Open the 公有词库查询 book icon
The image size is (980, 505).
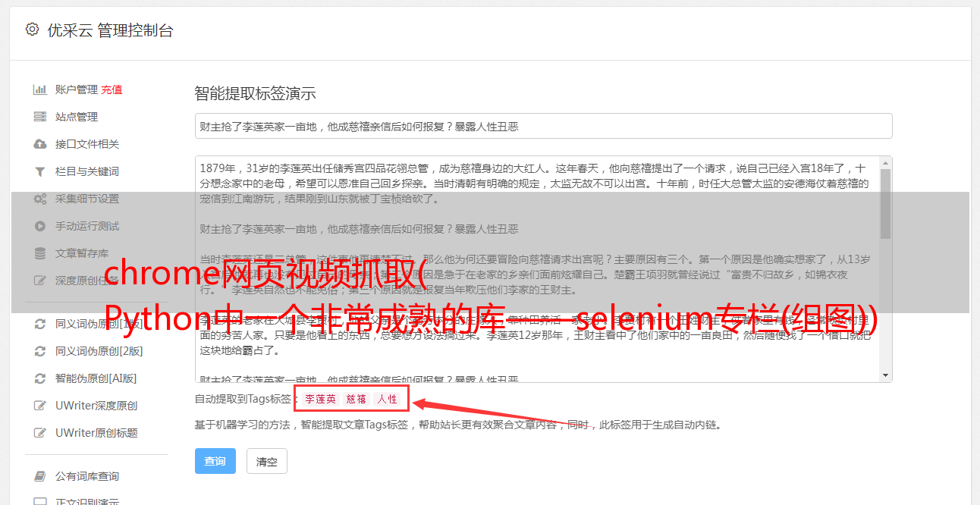point(39,476)
